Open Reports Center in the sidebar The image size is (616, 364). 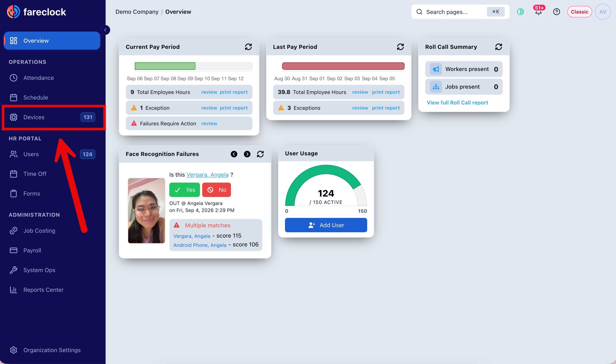coord(52,290)
